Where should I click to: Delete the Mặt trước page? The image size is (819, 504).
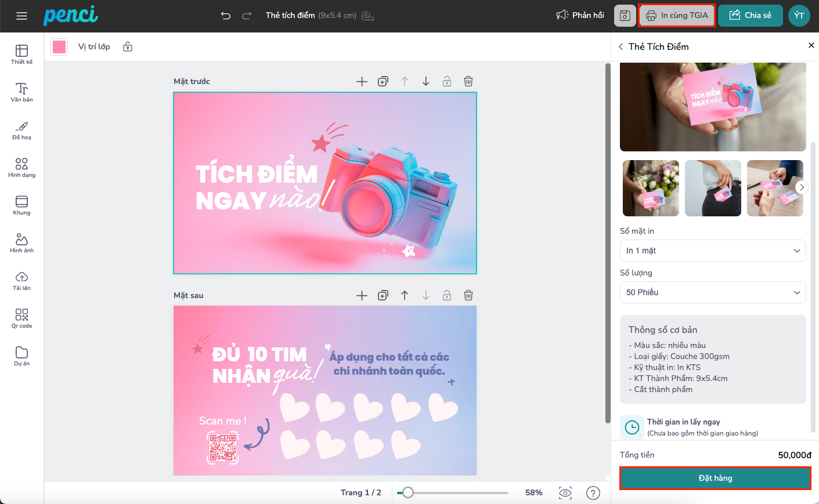coord(468,82)
